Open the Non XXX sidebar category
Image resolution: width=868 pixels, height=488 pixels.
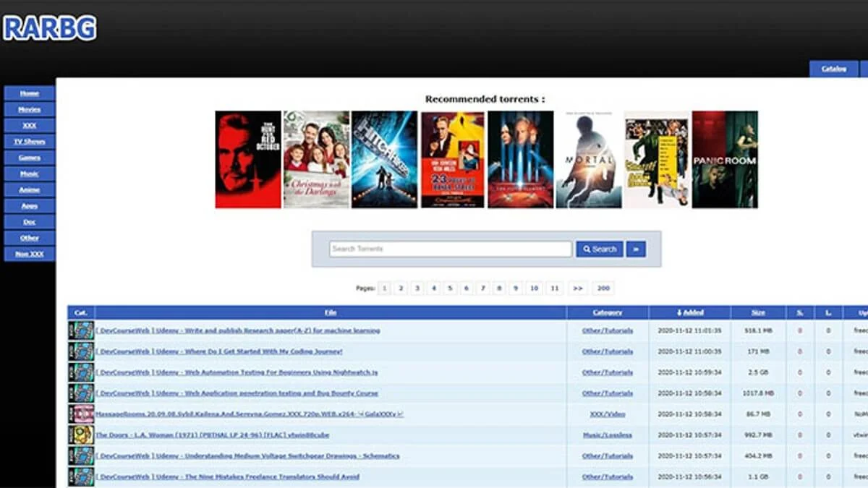pyautogui.click(x=30, y=254)
